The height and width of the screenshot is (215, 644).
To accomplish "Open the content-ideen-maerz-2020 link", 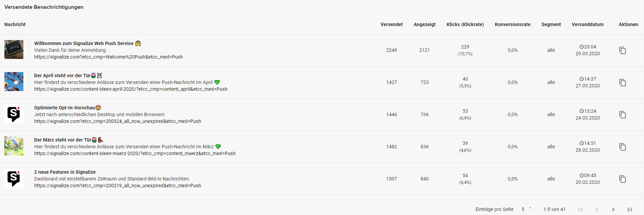I will pyautogui.click(x=135, y=153).
